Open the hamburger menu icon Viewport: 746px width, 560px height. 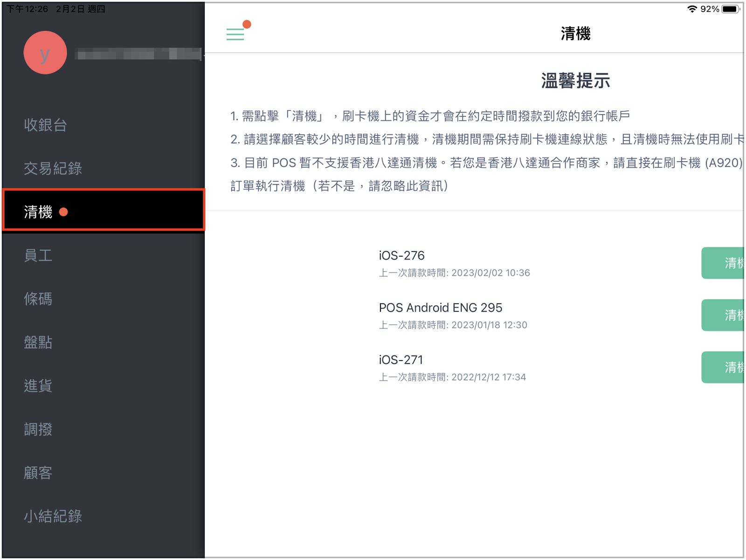click(235, 34)
